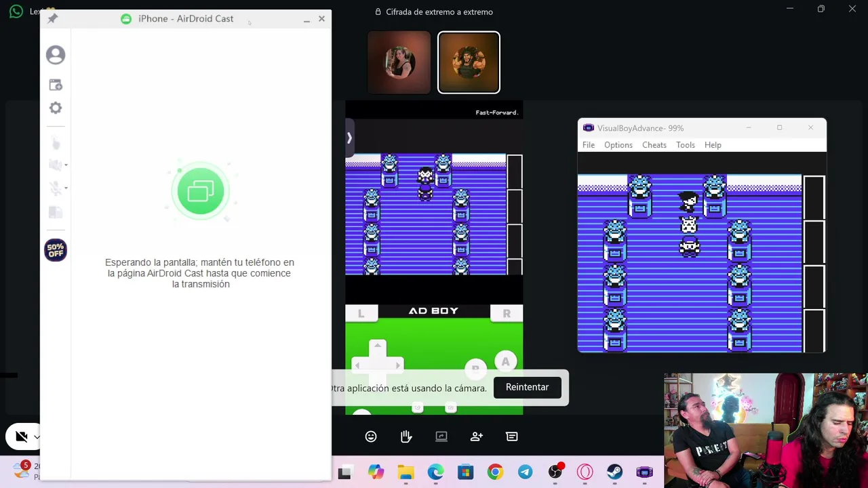Click the share screen icon in call bar
The height and width of the screenshot is (488, 868).
point(441,436)
